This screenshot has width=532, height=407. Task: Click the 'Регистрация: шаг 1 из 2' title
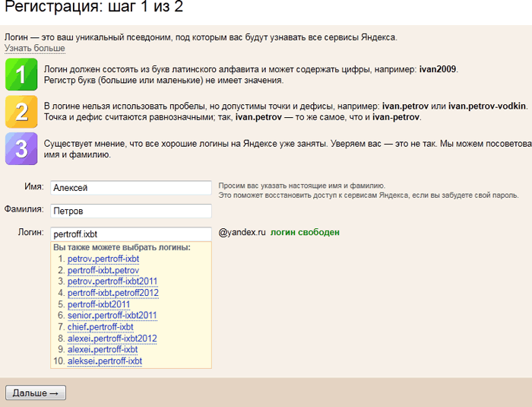[94, 6]
